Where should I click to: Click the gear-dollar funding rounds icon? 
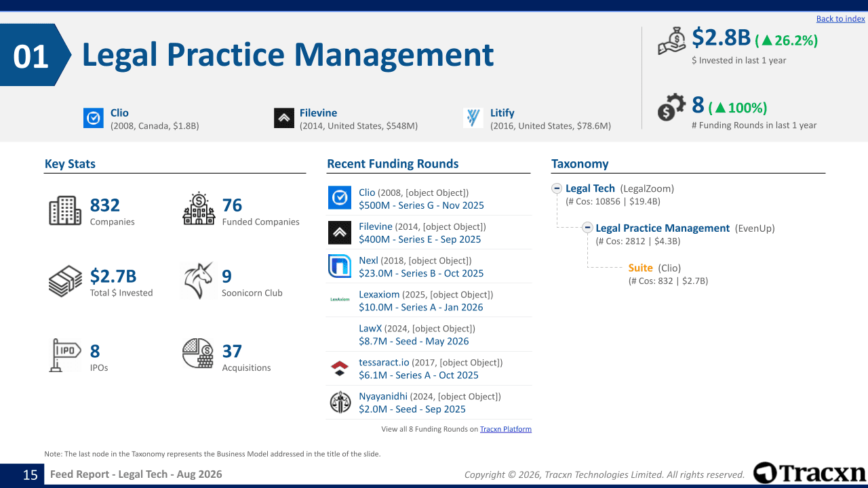[x=671, y=108]
